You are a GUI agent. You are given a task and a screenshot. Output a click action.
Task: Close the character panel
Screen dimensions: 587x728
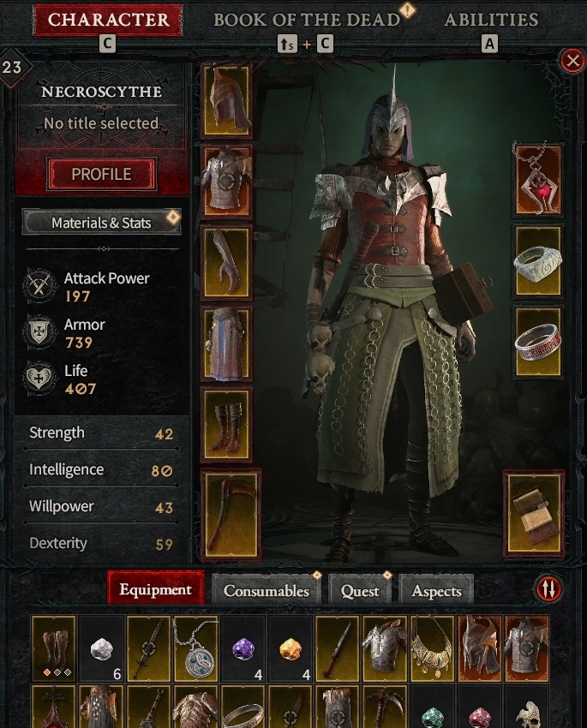[x=572, y=60]
